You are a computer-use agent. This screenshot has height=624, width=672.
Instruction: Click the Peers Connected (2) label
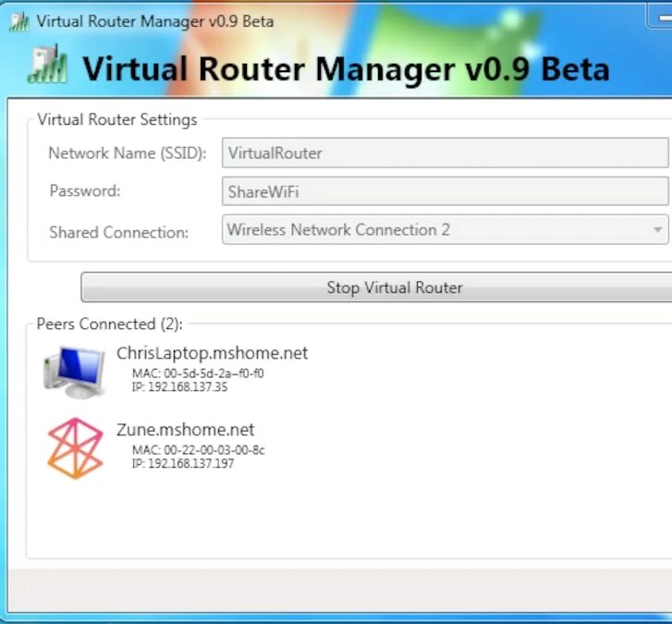coord(110,324)
